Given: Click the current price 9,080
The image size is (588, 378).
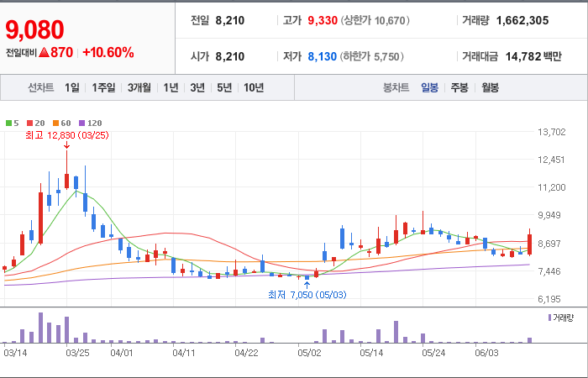Looking at the screenshot, I should (x=34, y=30).
